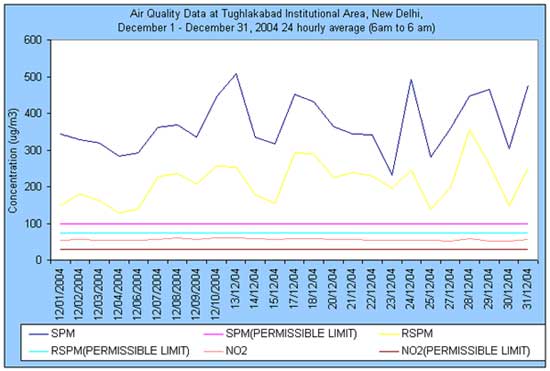This screenshot has width=550, height=371.
Task: Select the NO2(PERMISSIBLE LIMIT) legend entry
Action: [455, 351]
